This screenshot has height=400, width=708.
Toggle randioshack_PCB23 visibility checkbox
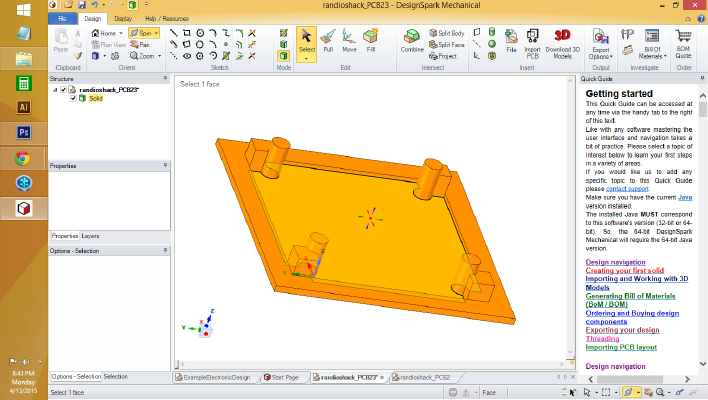[x=63, y=90]
